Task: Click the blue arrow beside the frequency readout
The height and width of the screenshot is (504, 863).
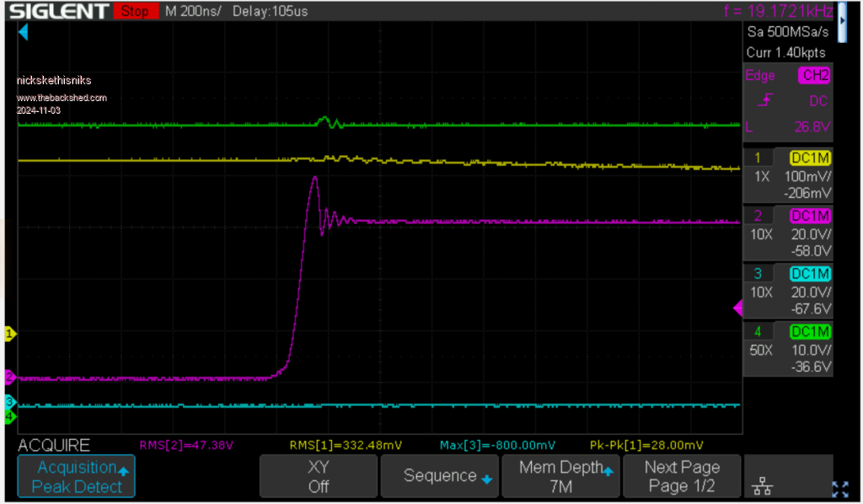Action: click(x=841, y=12)
